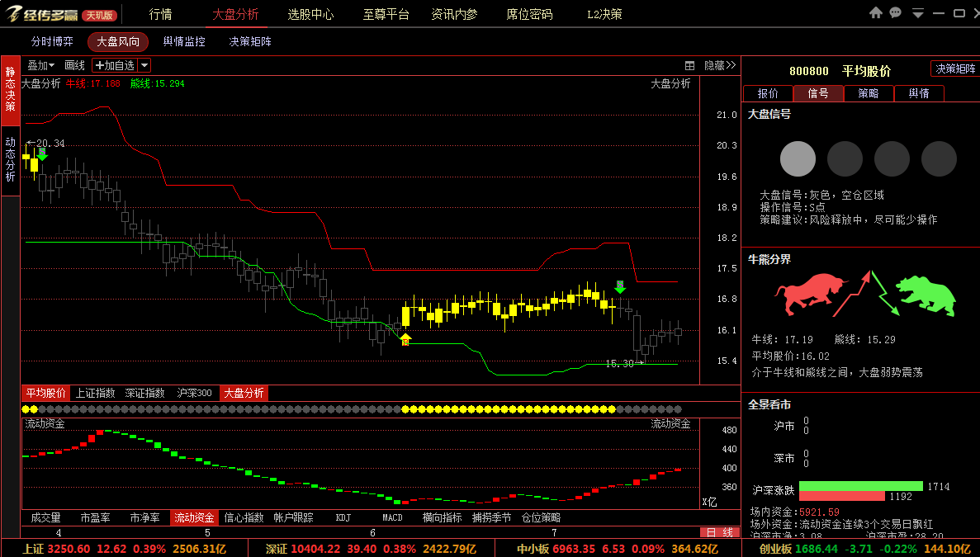Open dropdown arrow next to 加自选
980x557 pixels.
point(144,65)
